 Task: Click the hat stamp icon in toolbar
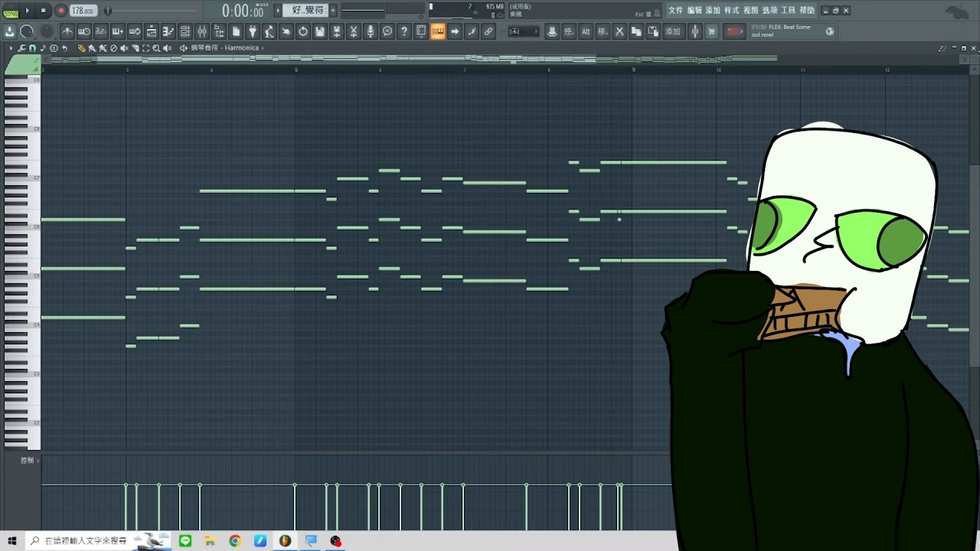(x=552, y=31)
